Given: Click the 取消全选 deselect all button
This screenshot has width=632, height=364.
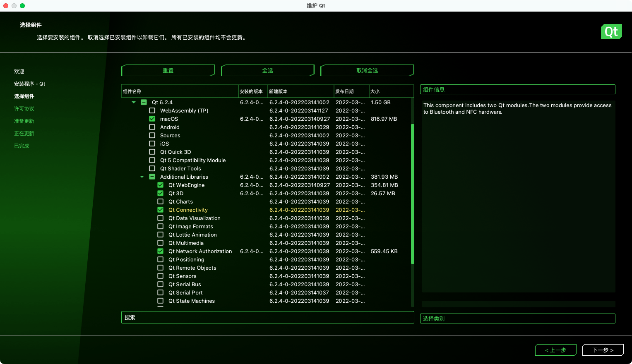Looking at the screenshot, I should tap(367, 70).
